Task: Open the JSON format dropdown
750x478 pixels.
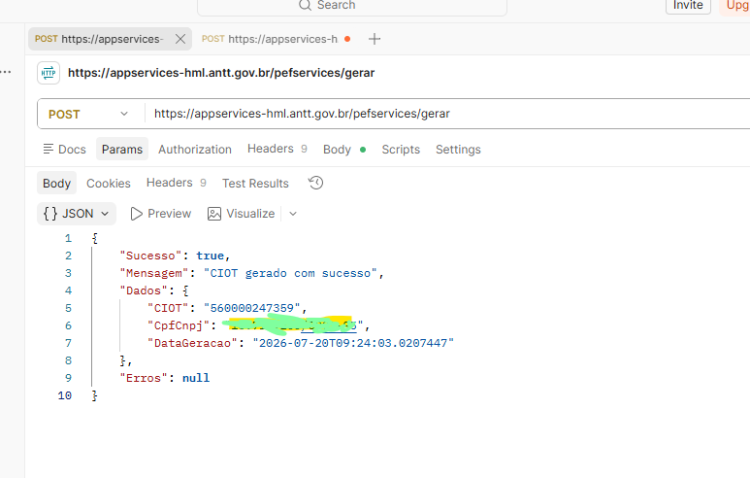Action: coord(77,213)
